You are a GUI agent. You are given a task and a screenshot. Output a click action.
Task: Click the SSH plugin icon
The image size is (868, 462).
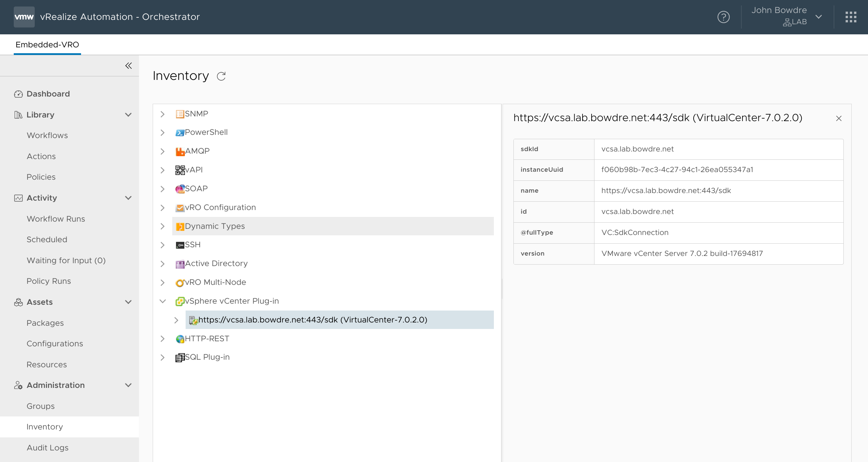click(x=180, y=244)
